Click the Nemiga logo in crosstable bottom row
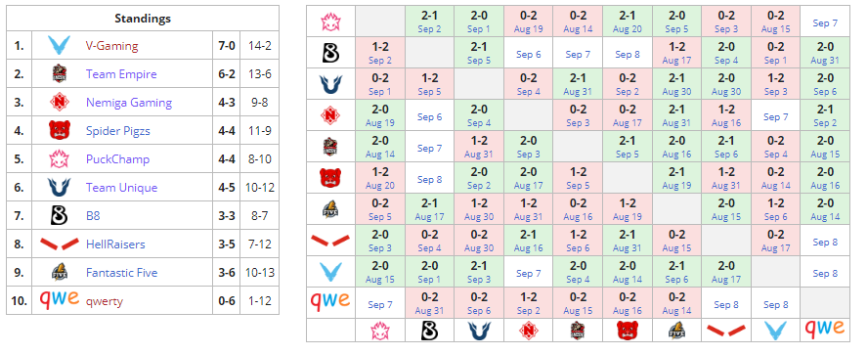868x355 pixels. [528, 331]
